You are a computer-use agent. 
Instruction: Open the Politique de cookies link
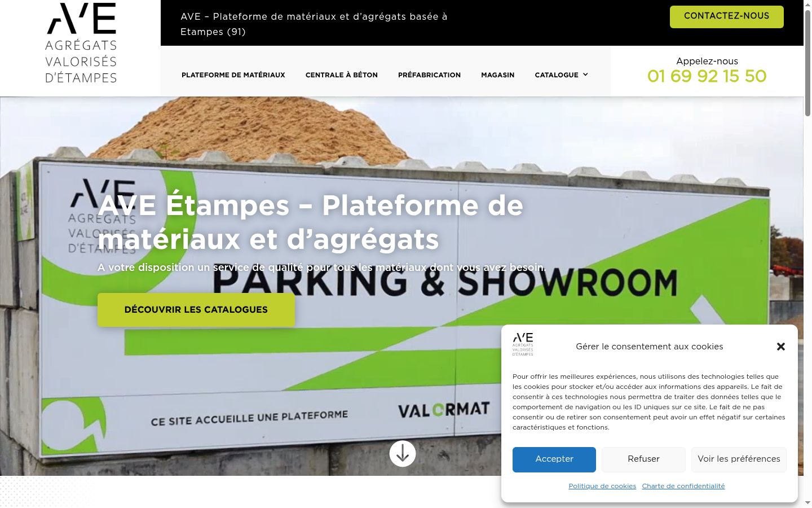[602, 486]
